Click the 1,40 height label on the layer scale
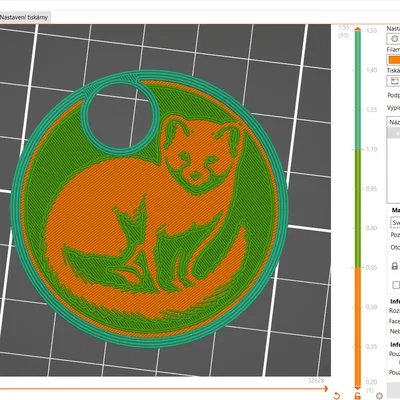400x400 pixels. [371, 70]
